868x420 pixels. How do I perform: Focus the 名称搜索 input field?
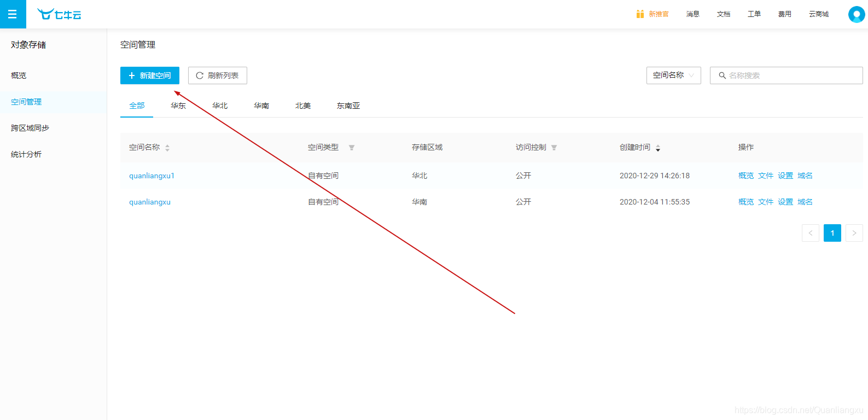pos(787,75)
